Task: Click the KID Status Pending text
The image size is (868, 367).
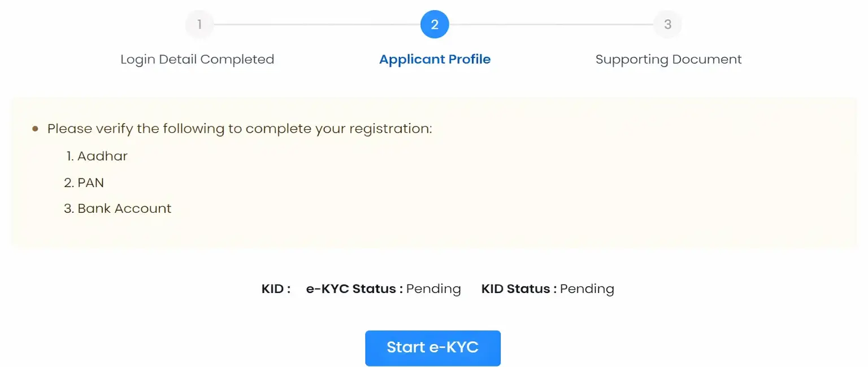Action: point(547,289)
